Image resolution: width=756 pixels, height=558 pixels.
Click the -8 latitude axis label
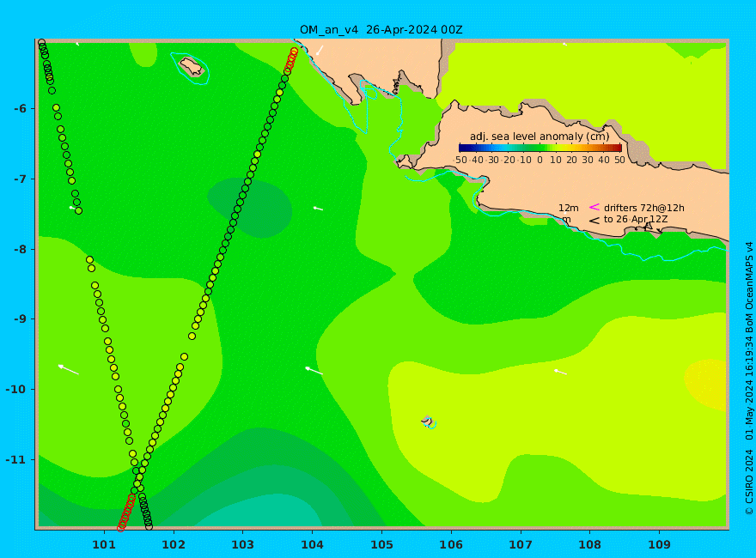coord(20,249)
